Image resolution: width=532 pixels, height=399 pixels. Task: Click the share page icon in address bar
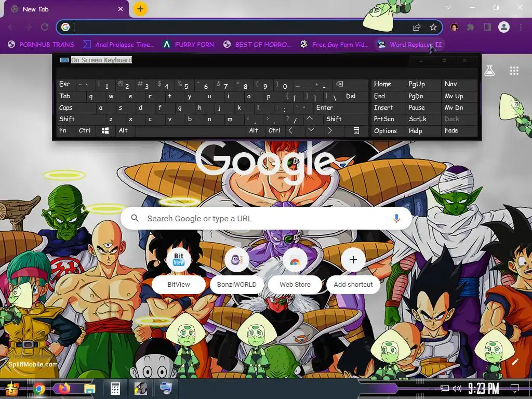point(416,27)
